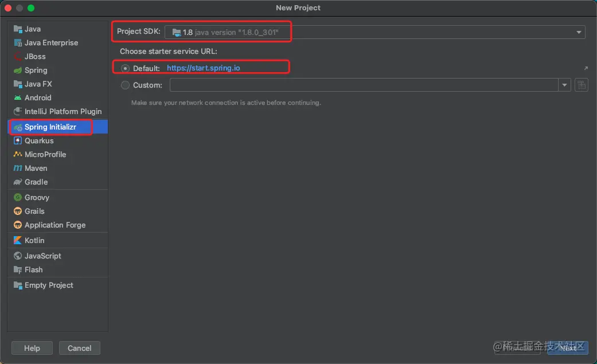
Task: Select MicroProfile label in list
Action: pos(45,155)
